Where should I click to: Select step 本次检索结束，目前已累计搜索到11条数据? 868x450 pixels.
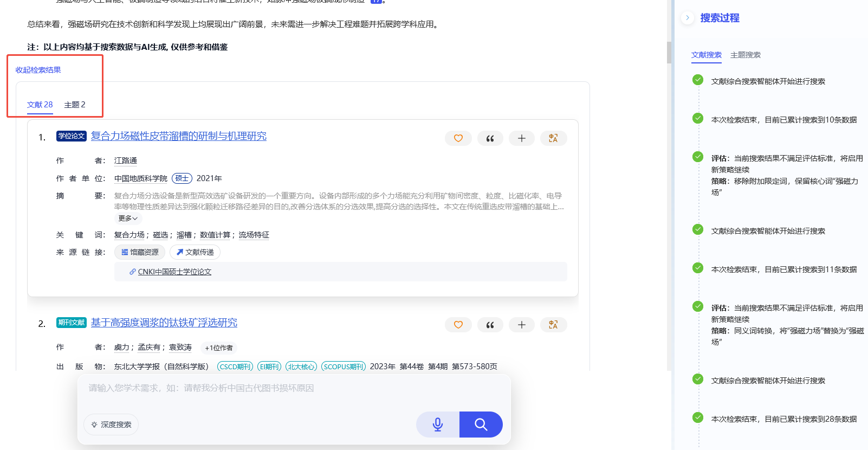[784, 269]
